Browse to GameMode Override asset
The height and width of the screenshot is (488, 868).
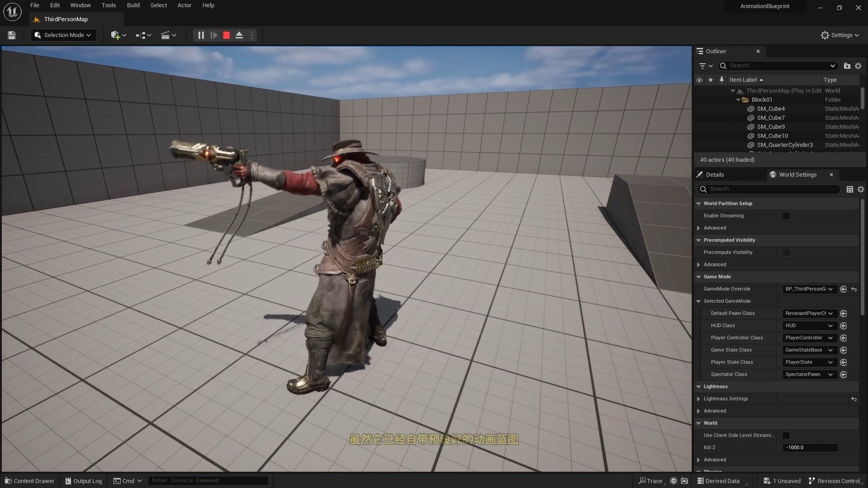pos(844,289)
